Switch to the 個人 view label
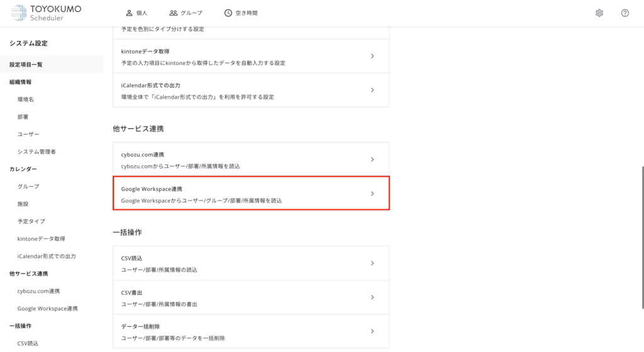Viewport: 644px width, 352px height. 142,13
